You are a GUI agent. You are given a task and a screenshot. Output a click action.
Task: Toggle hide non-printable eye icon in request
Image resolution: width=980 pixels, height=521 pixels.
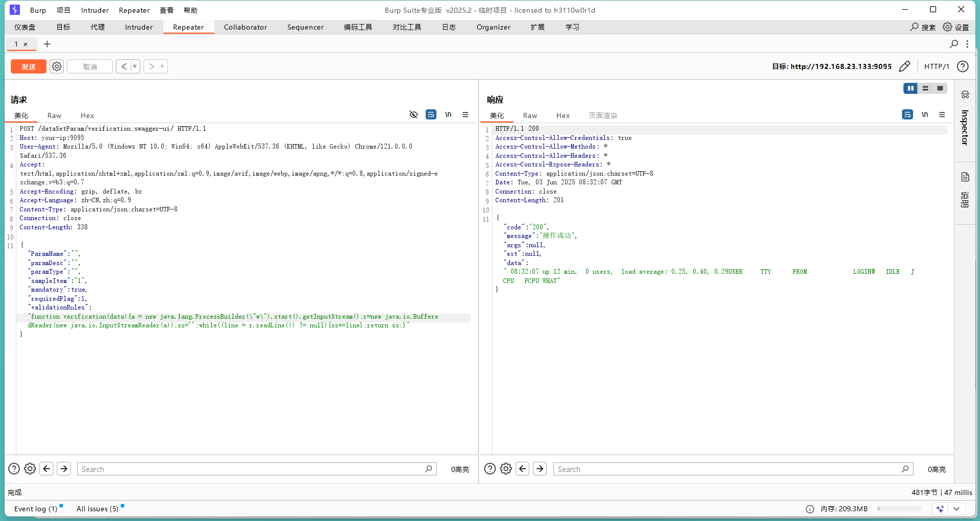414,114
